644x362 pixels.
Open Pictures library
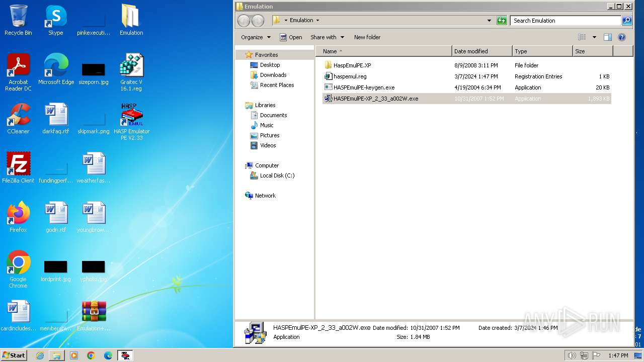[x=270, y=135]
